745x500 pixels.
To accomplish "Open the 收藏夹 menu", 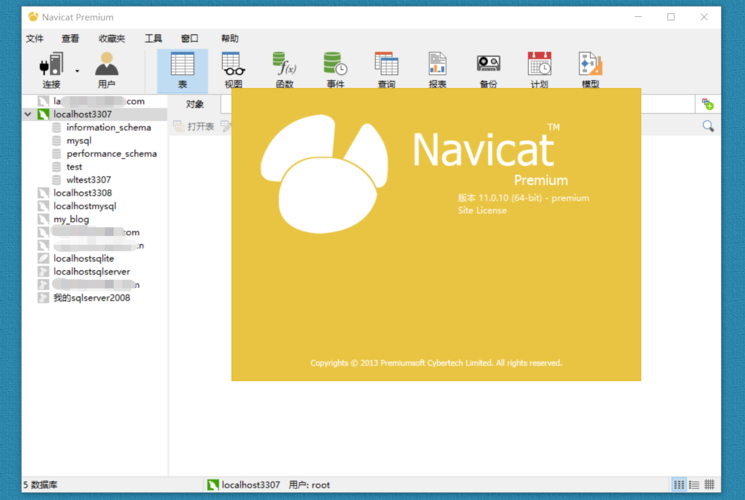I will (112, 38).
